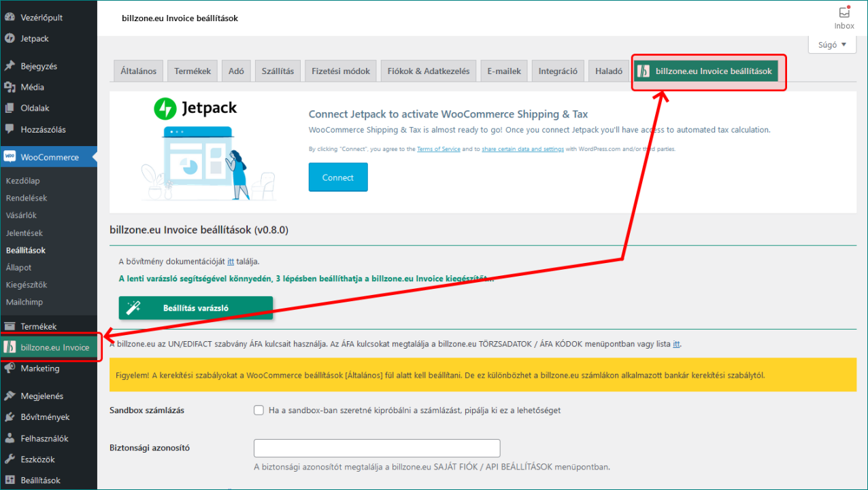Click the Megjelenés brush icon

[x=10, y=396]
